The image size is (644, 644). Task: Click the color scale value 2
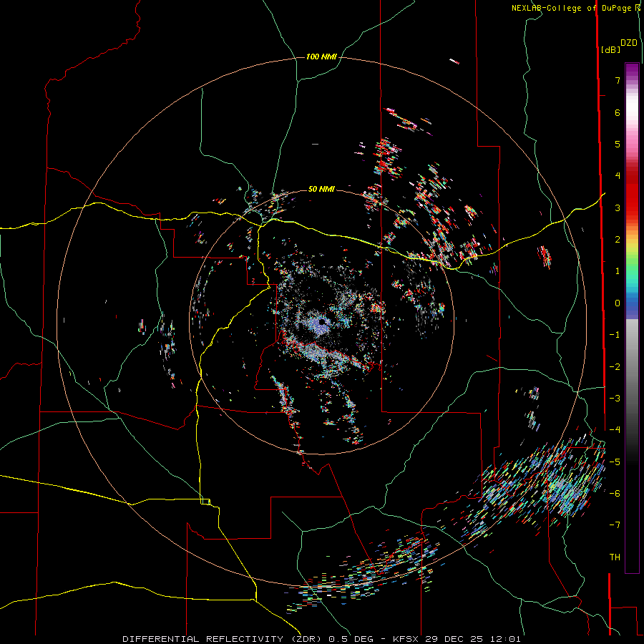click(x=618, y=240)
